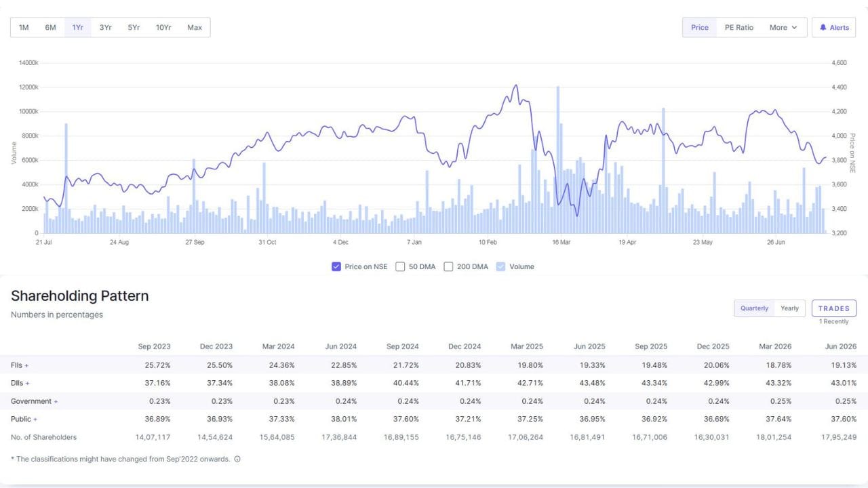The height and width of the screenshot is (488, 868).
Task: Expand the Government shareholding row
Action: click(35, 401)
